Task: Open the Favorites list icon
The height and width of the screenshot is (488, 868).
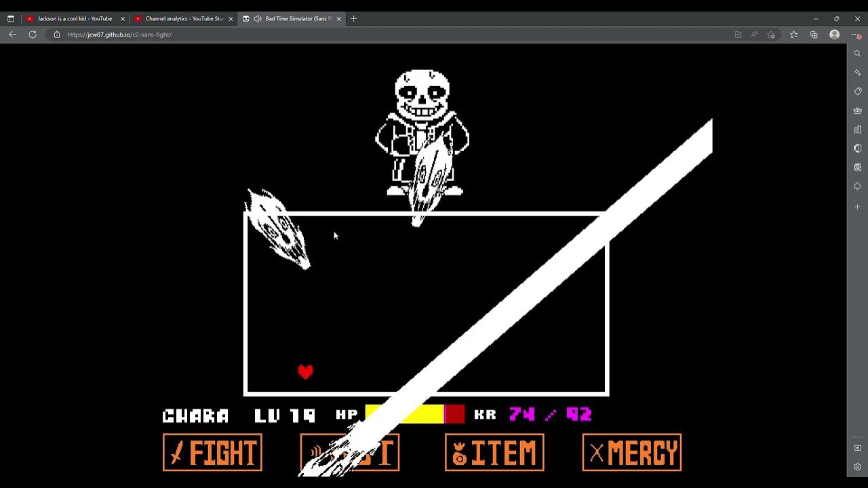Action: click(793, 35)
